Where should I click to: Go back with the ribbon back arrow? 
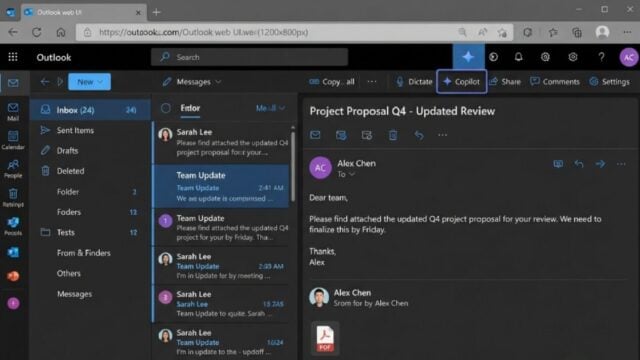pyautogui.click(x=45, y=82)
